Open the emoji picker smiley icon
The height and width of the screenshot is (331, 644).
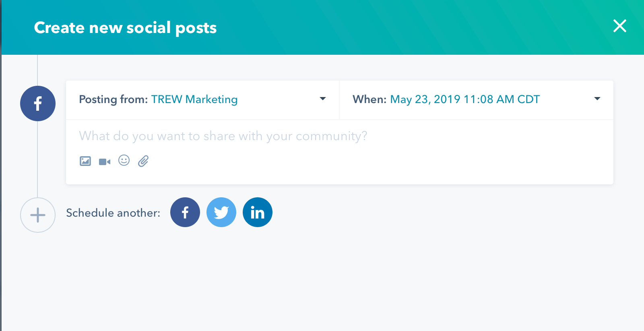[124, 160]
